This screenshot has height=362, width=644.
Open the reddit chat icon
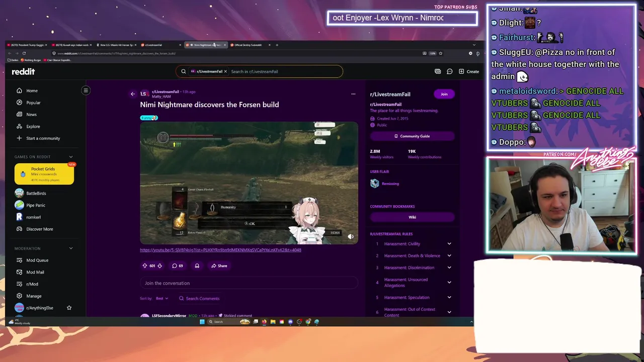(x=449, y=71)
